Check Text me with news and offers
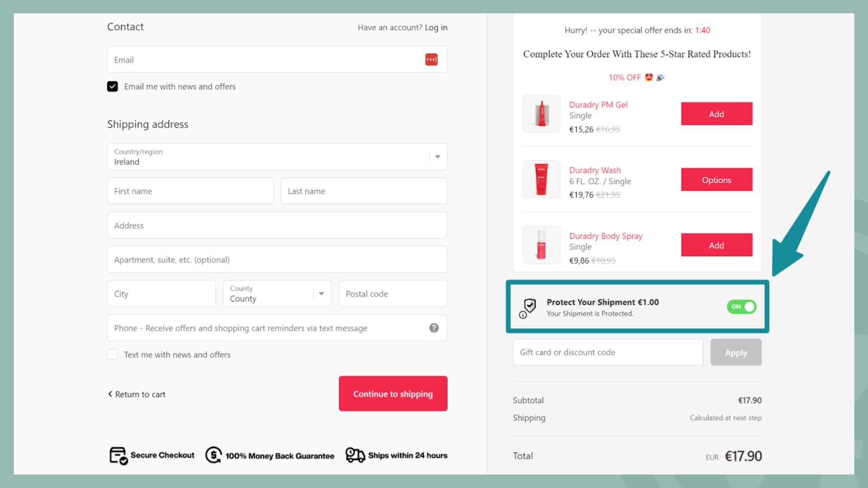Viewport: 868px width, 488px height. coord(113,355)
